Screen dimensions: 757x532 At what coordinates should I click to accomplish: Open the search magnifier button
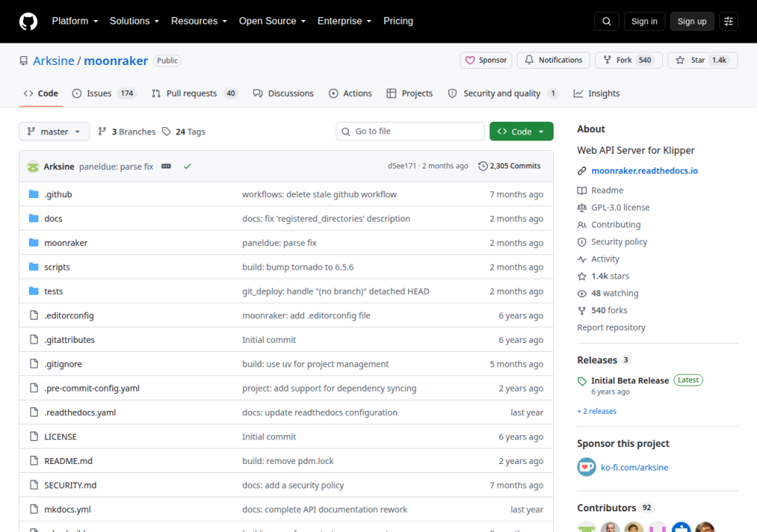click(606, 21)
